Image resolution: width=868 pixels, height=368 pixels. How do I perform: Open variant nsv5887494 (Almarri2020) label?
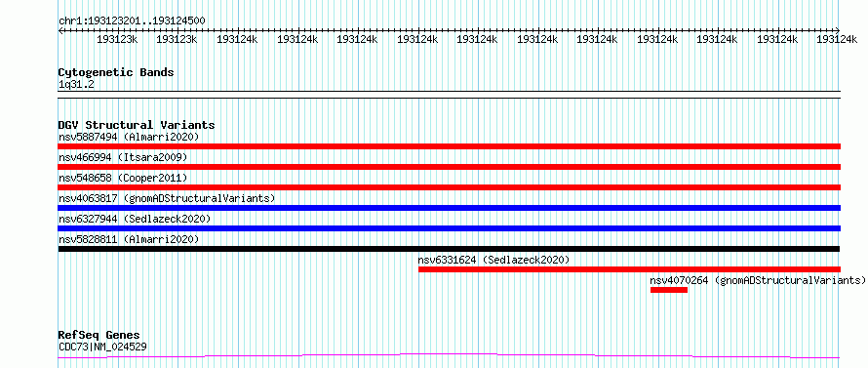click(x=129, y=137)
